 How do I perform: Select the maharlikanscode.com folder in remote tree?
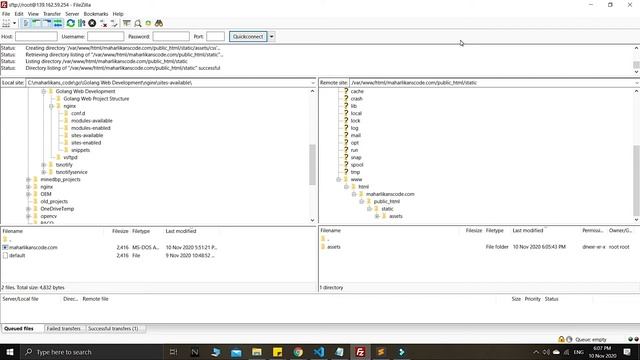click(x=390, y=194)
